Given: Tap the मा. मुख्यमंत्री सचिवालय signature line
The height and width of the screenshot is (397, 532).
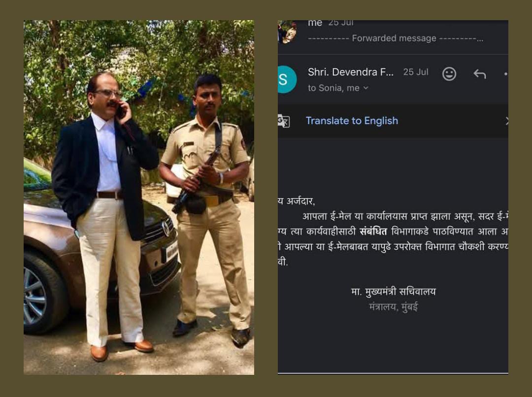Looking at the screenshot, I should (x=394, y=291).
